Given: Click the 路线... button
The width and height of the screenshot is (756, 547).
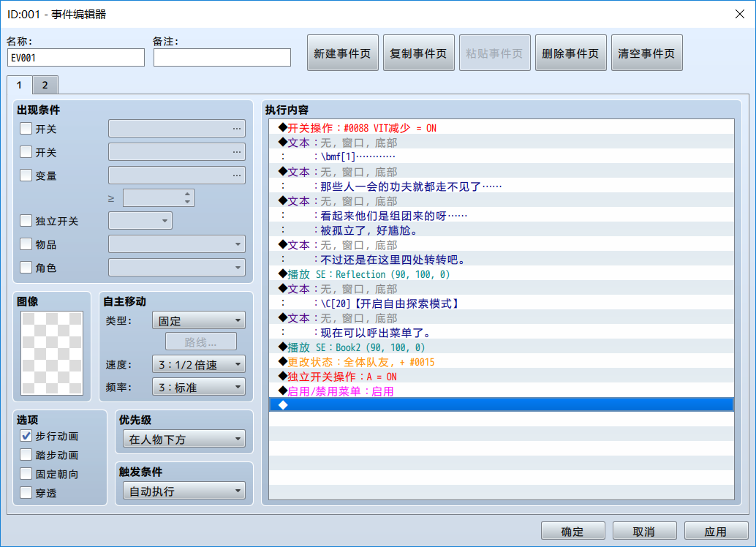Looking at the screenshot, I should point(201,342).
